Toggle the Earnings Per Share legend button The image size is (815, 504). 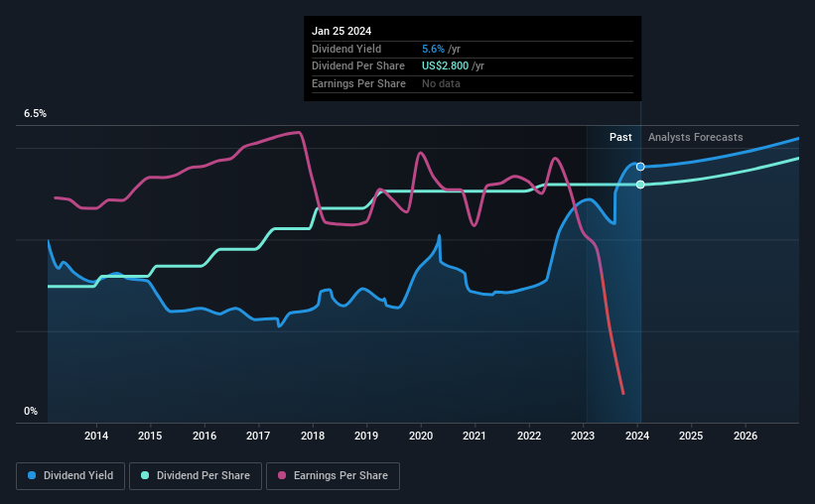tap(333, 476)
